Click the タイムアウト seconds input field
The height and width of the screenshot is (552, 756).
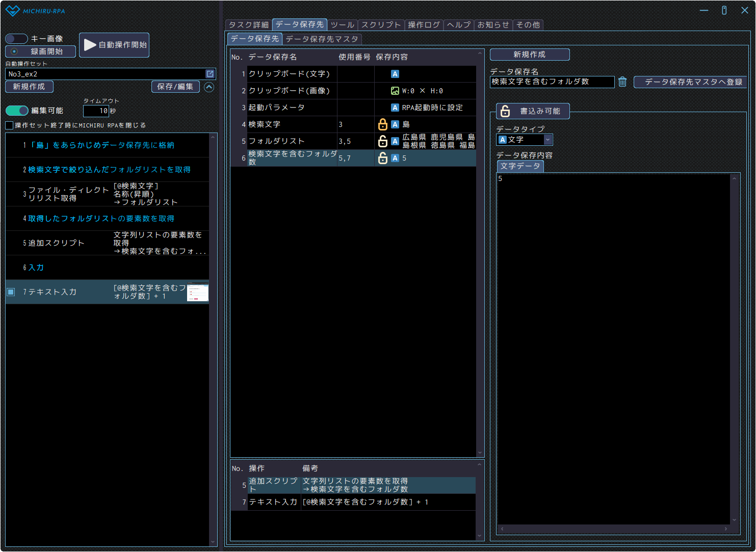click(96, 111)
